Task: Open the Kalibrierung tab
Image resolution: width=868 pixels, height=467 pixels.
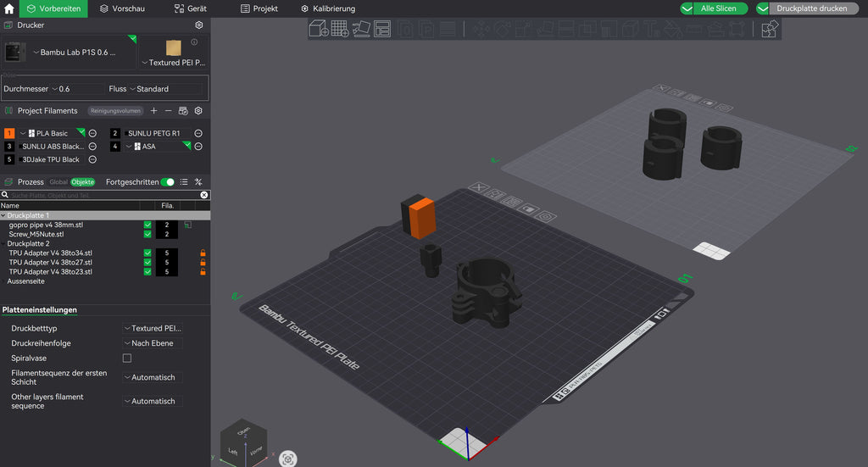Action: click(328, 8)
